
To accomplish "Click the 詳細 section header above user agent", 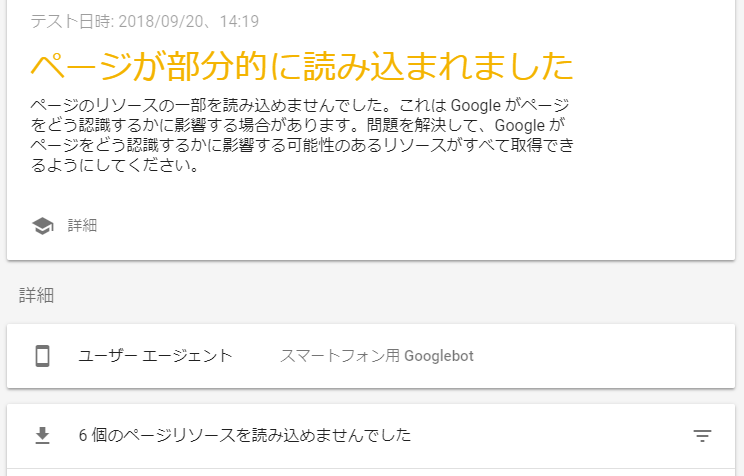I will [x=35, y=294].
